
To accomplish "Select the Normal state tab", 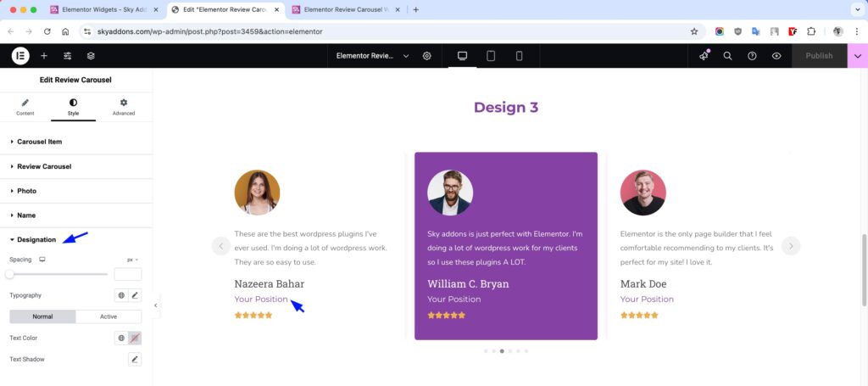I will point(42,316).
